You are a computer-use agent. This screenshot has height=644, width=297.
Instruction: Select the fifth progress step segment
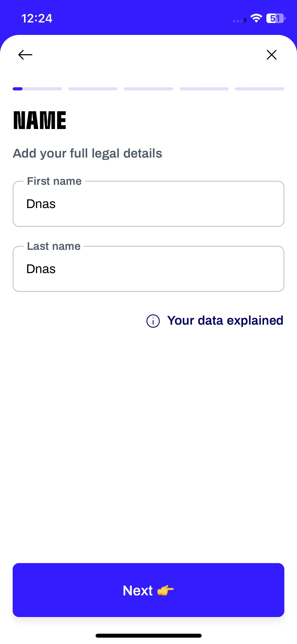pyautogui.click(x=260, y=89)
